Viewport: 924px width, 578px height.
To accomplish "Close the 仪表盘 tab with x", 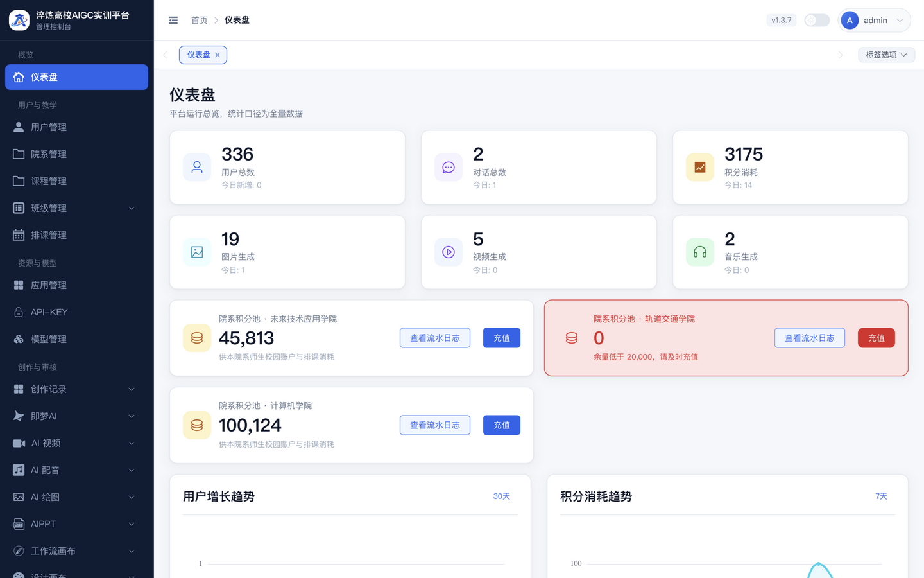I will (218, 55).
